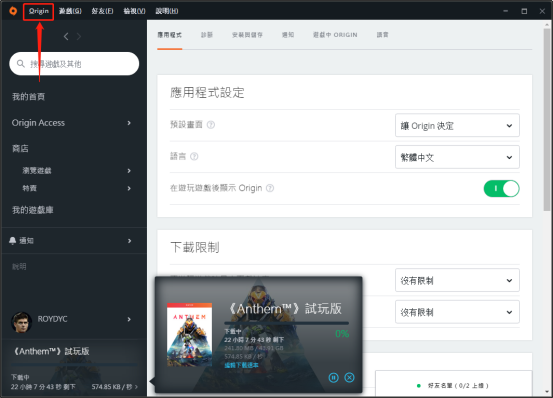
Task: Open Origin Access in sidebar
Action: click(38, 123)
